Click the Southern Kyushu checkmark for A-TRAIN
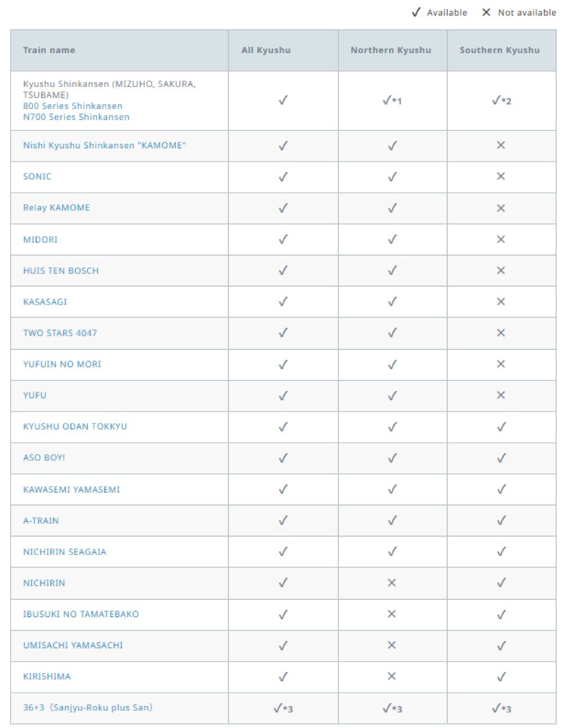The width and height of the screenshot is (564, 728). 501,521
